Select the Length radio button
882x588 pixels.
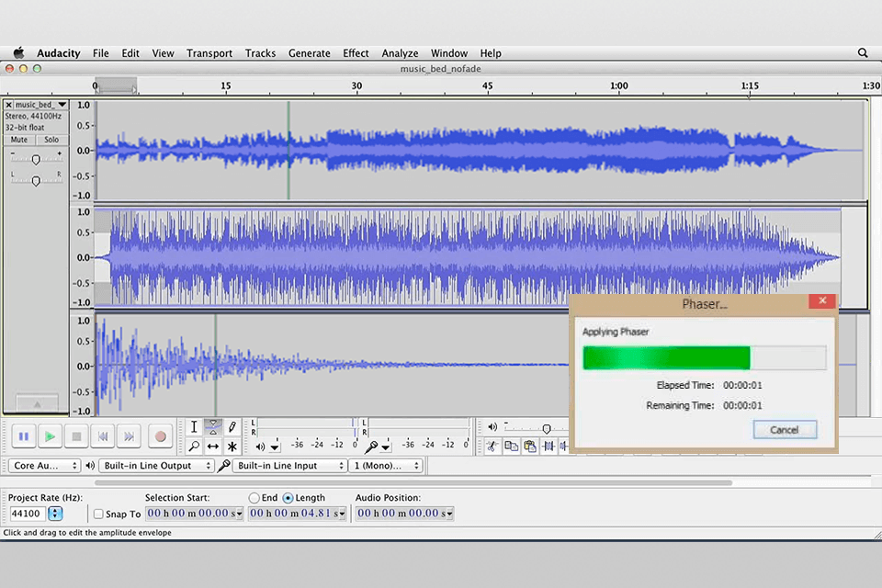288,498
